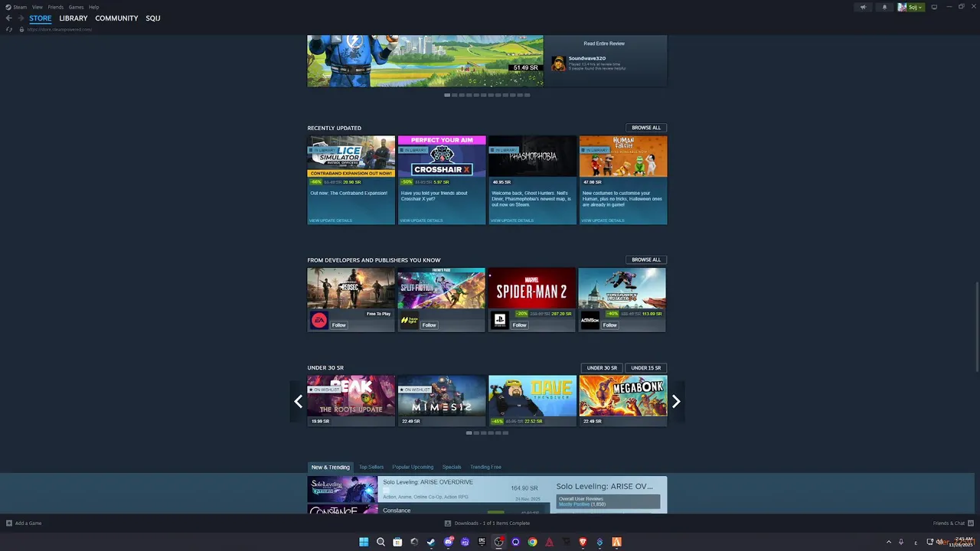Open the SQIJ profile section

153,18
